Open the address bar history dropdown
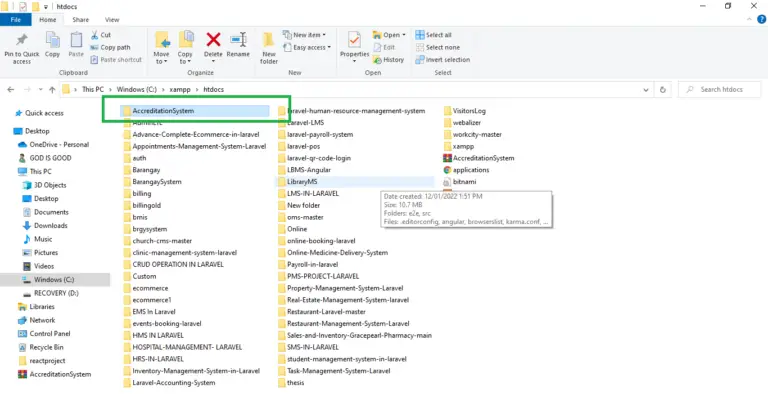 pos(646,90)
